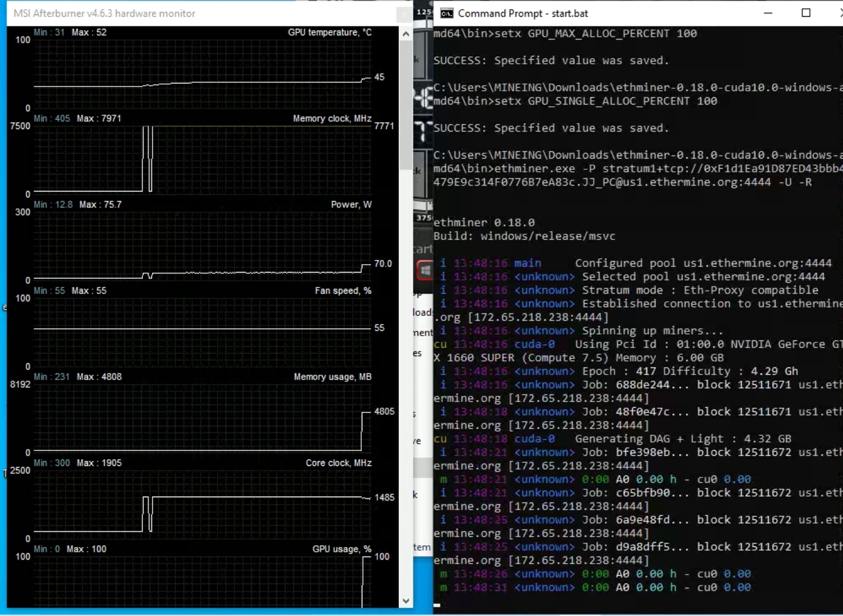Click the 'Generating DAG + Light : 4.32 GB' line
The height and width of the screenshot is (616, 843).
[612, 439]
